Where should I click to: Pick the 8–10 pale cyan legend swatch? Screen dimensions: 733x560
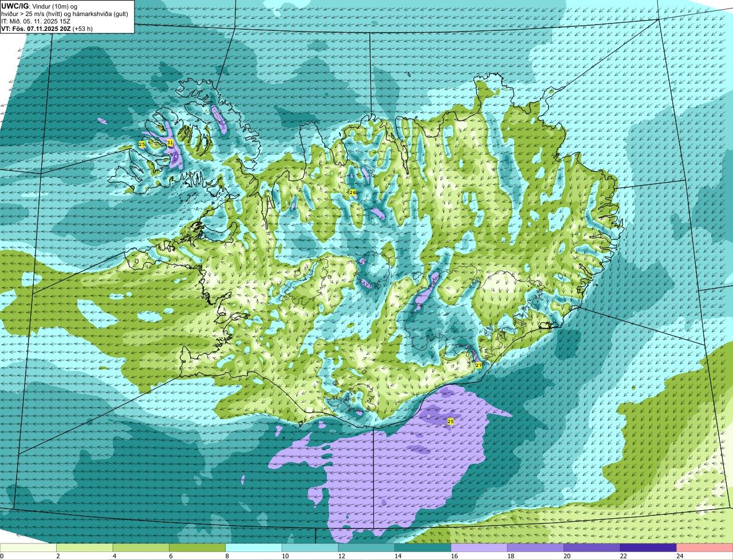[x=254, y=547]
